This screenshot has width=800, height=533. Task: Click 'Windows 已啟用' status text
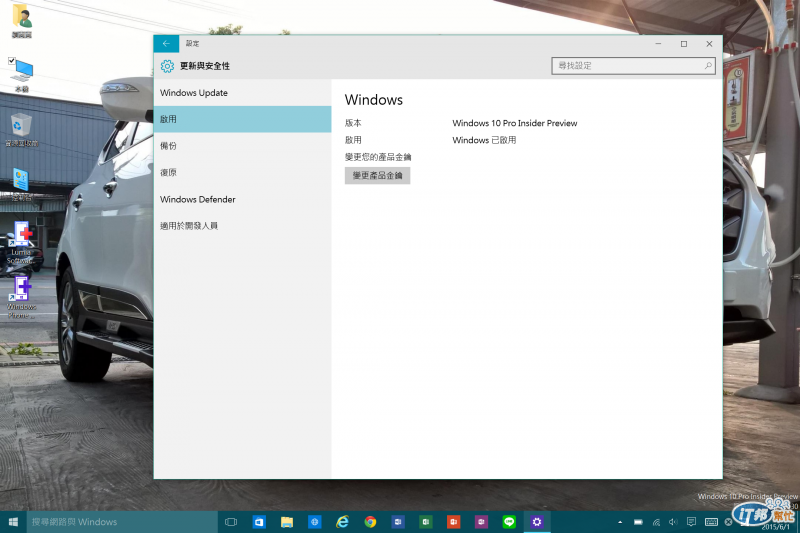(x=484, y=140)
